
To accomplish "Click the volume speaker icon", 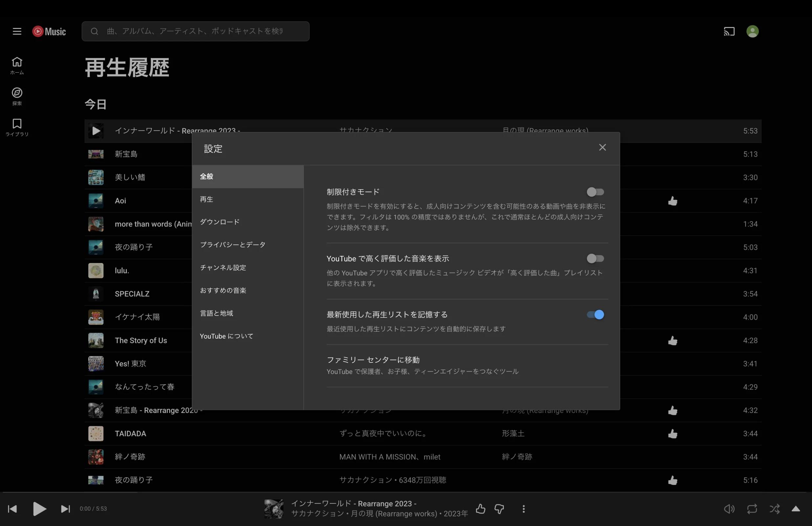I will point(729,509).
